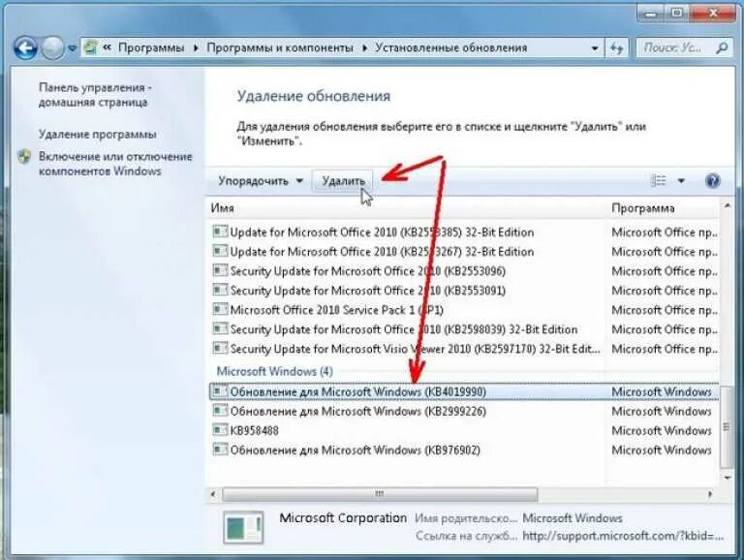This screenshot has width=744, height=560.
Task: Expand the arrow after Программы breadcrumb
Action: pyautogui.click(x=196, y=47)
